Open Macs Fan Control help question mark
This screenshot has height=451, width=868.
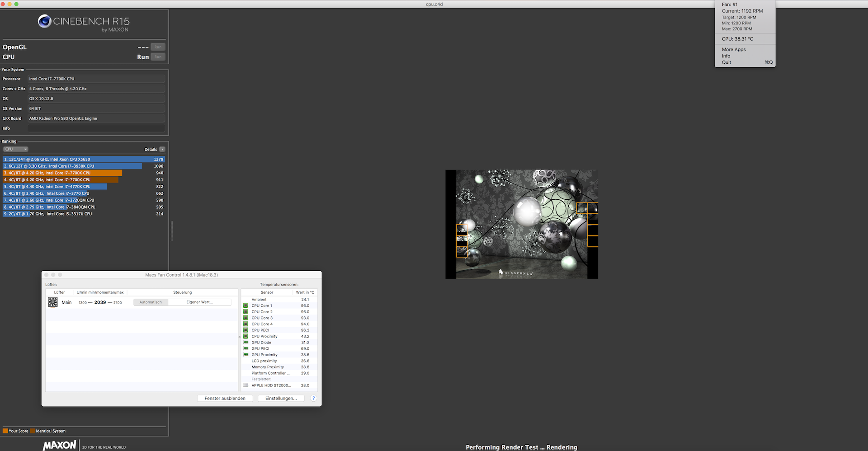point(313,398)
